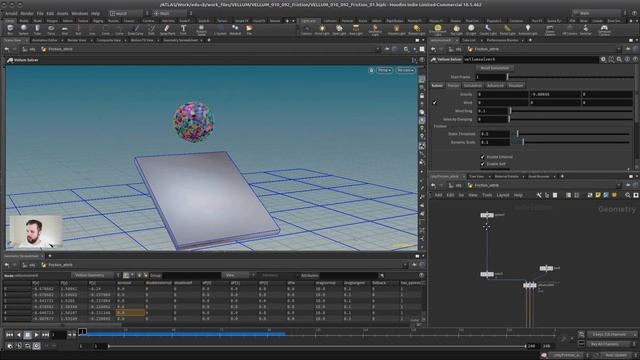Screen dimensions: 640x360
Task: Open parameter gear menu for Vellum Solver
Action: pyautogui.click(x=603, y=60)
